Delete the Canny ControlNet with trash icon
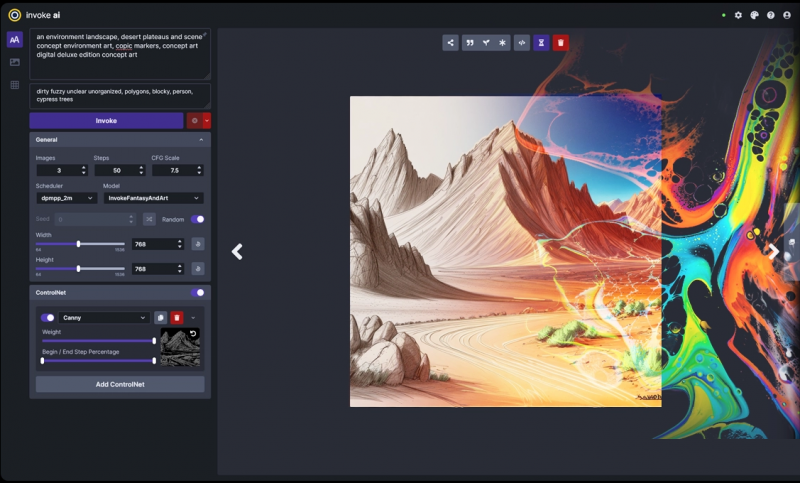Viewport: 800px width, 483px height. coord(177,317)
